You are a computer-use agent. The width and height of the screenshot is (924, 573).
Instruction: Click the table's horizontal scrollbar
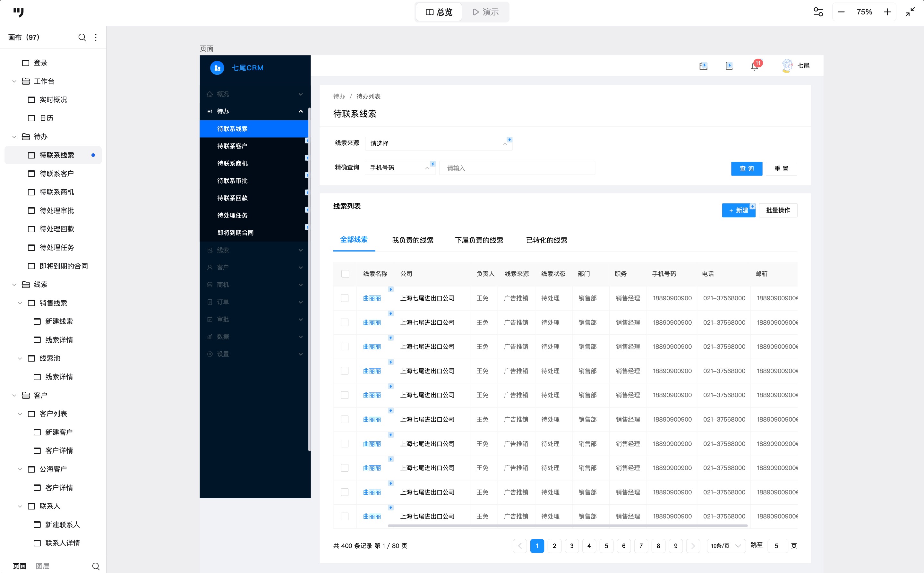[x=567, y=526]
